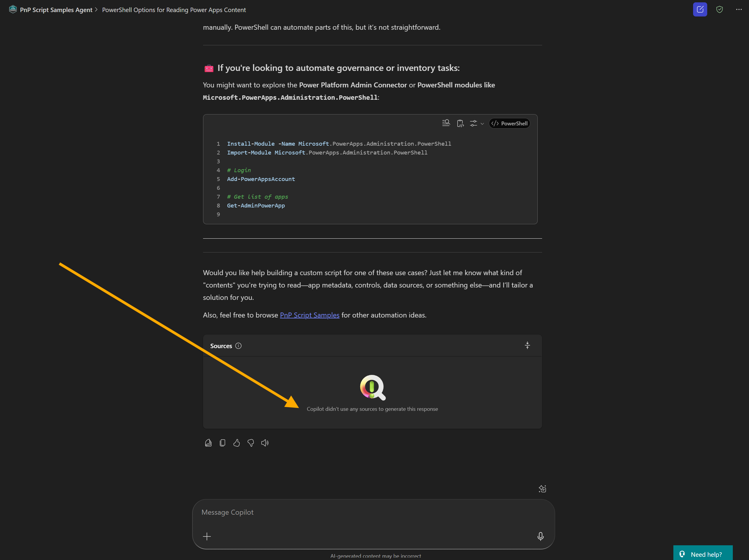
Task: Read the response aloud with the speaker icon
Action: click(x=265, y=443)
